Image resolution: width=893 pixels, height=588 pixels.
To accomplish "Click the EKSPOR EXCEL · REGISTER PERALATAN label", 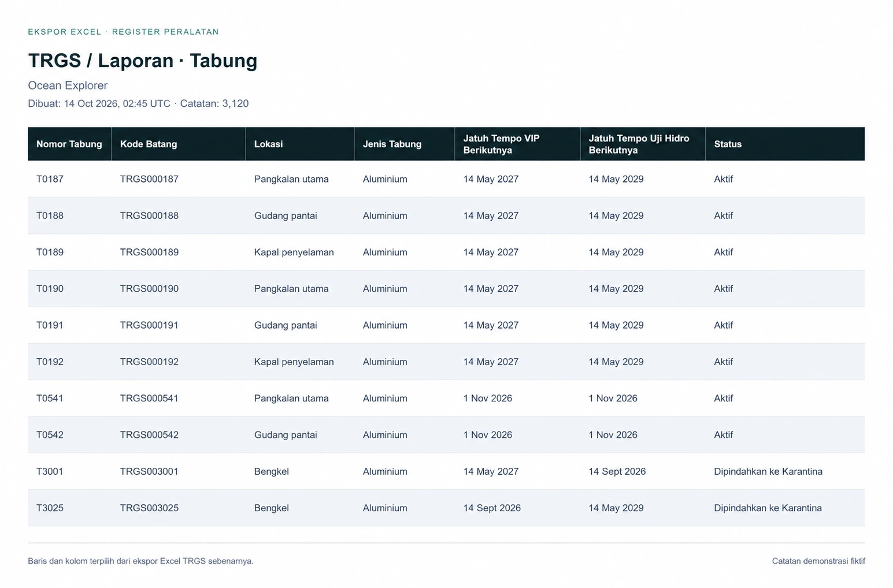I will 123,32.
